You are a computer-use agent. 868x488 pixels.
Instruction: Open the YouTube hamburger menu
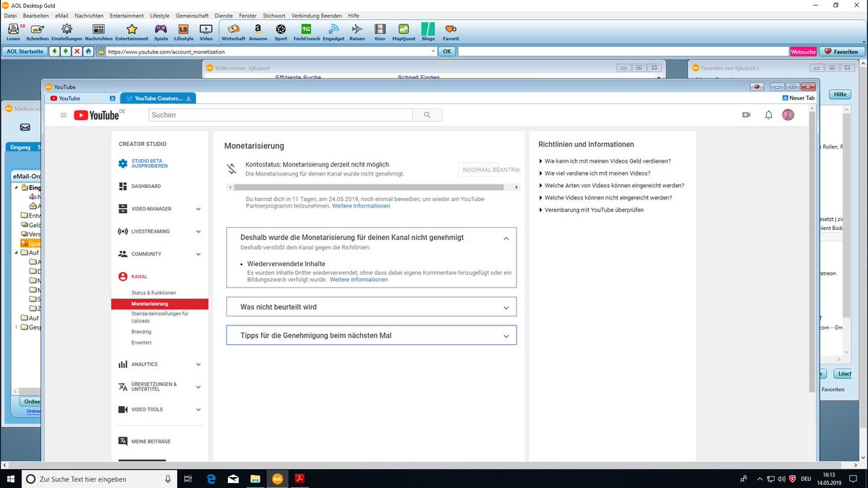[64, 115]
